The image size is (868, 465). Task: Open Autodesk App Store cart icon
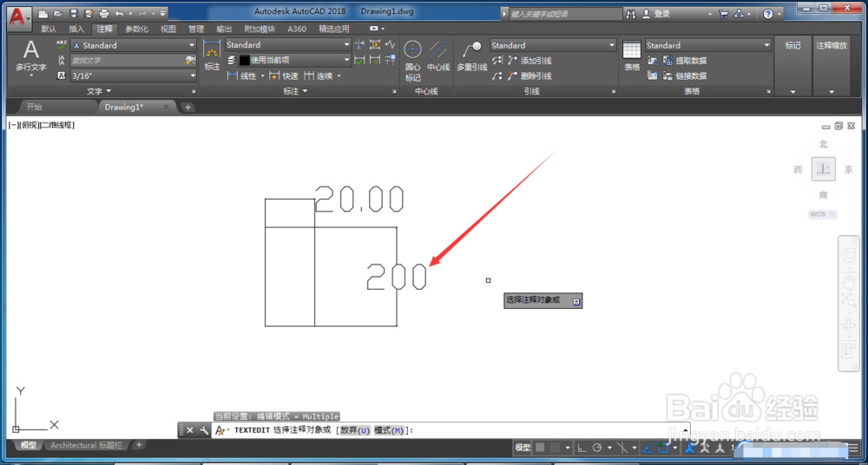tap(724, 14)
